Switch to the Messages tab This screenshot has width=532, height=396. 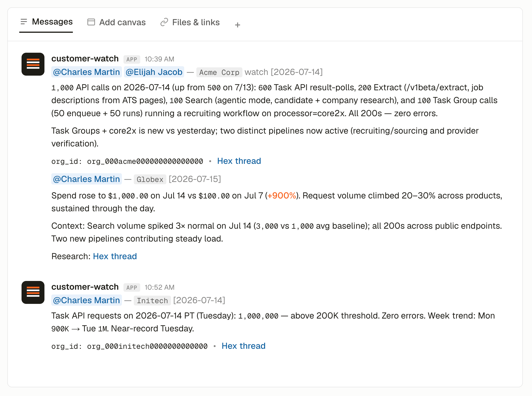tap(46, 22)
